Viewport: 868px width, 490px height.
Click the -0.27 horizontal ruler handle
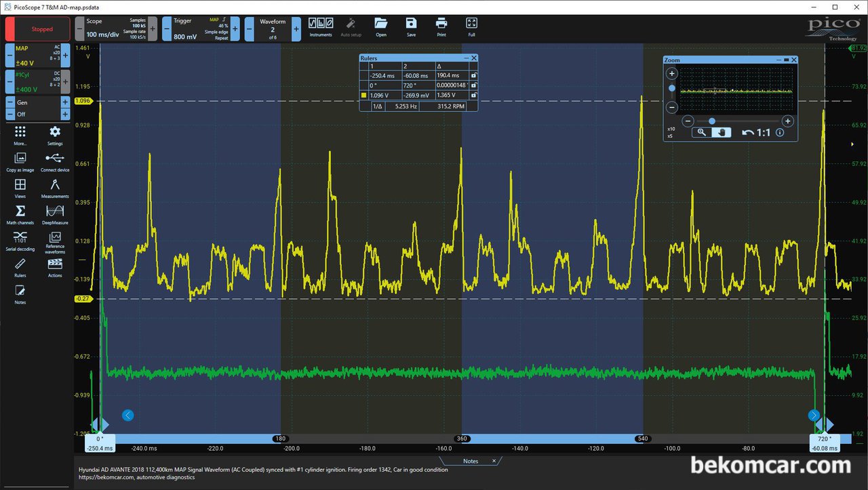coord(83,298)
